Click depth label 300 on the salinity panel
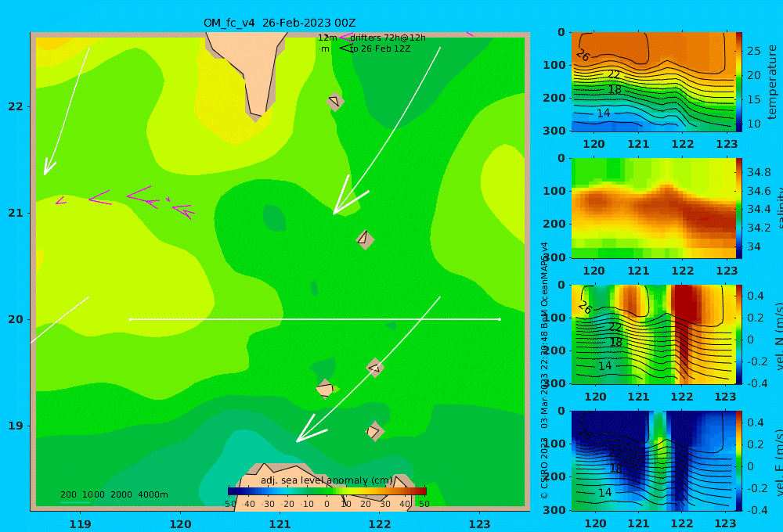783x532 pixels. (x=554, y=257)
